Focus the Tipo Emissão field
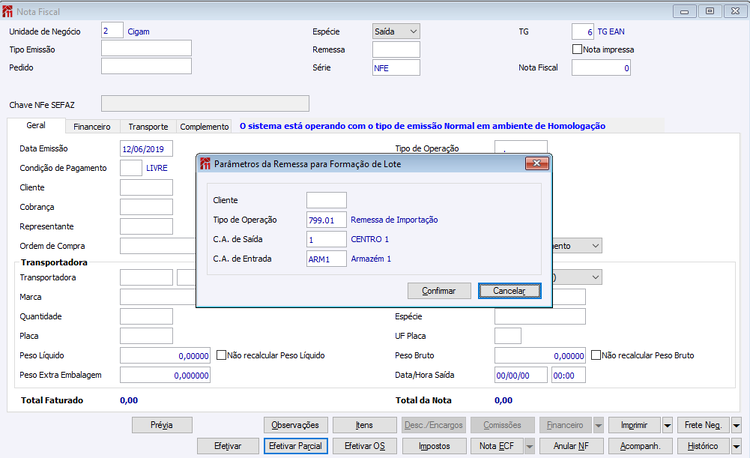750x458 pixels. (146, 48)
